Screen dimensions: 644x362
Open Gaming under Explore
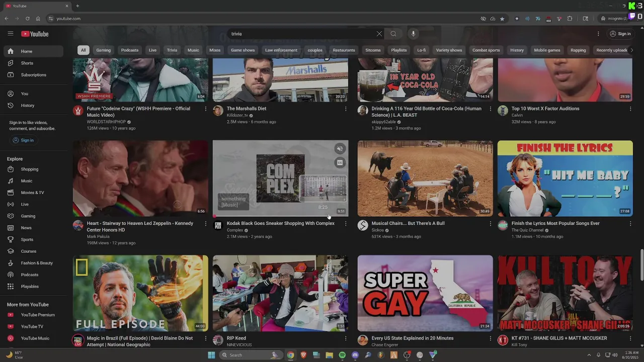click(x=33, y=216)
